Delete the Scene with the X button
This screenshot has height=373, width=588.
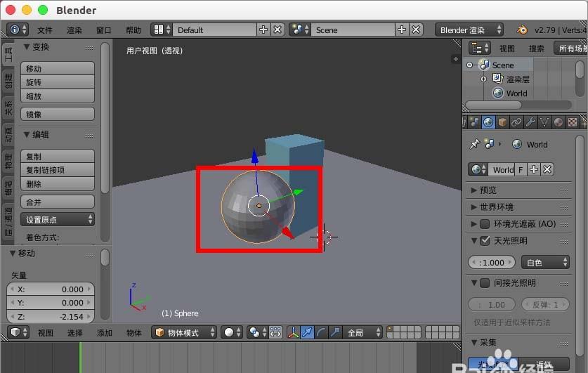(x=416, y=30)
